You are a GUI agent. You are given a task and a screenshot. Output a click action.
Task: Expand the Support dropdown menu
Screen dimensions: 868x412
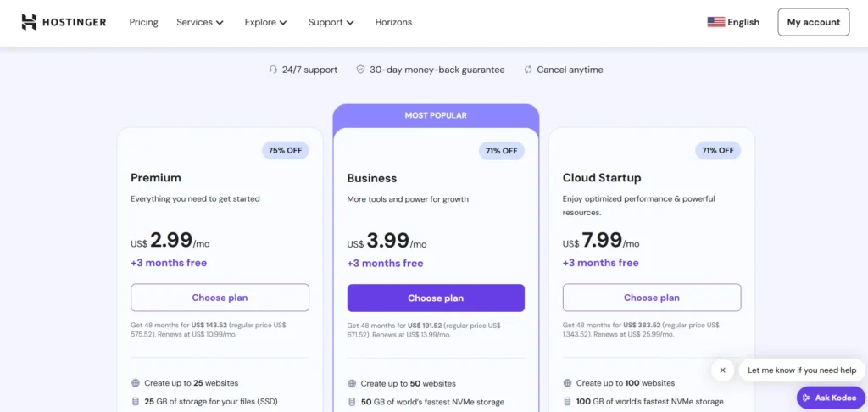(x=331, y=22)
